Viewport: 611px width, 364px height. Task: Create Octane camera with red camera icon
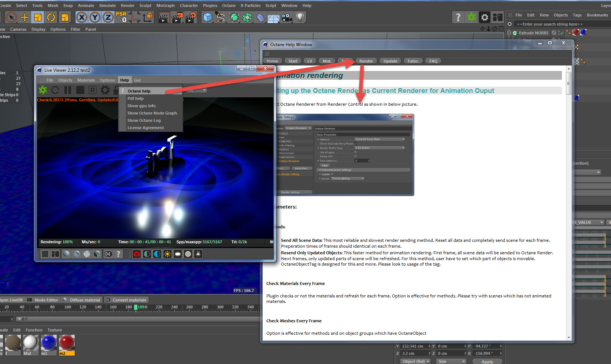click(x=137, y=254)
